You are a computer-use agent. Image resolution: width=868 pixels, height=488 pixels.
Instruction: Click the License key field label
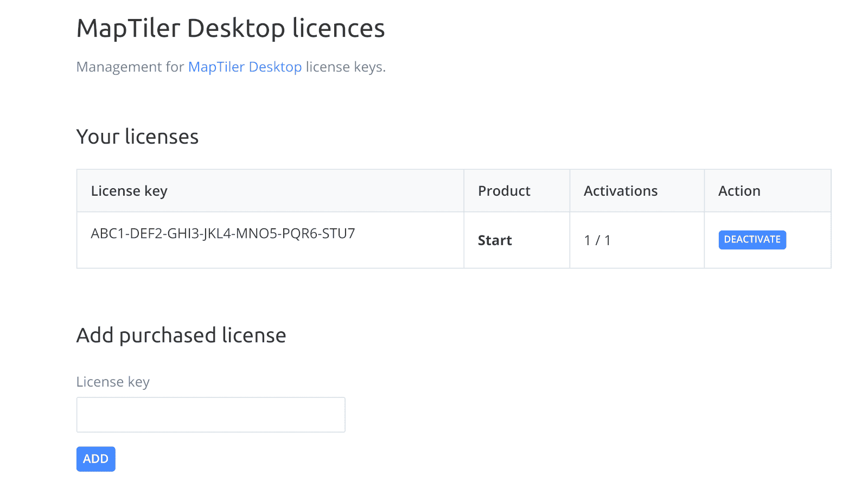tap(113, 382)
